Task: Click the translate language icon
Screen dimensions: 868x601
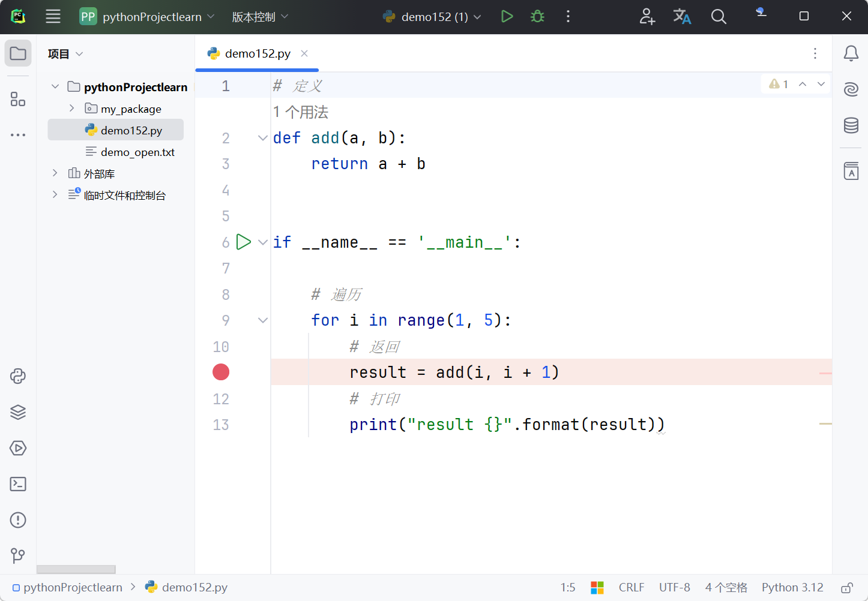Action: [x=682, y=17]
